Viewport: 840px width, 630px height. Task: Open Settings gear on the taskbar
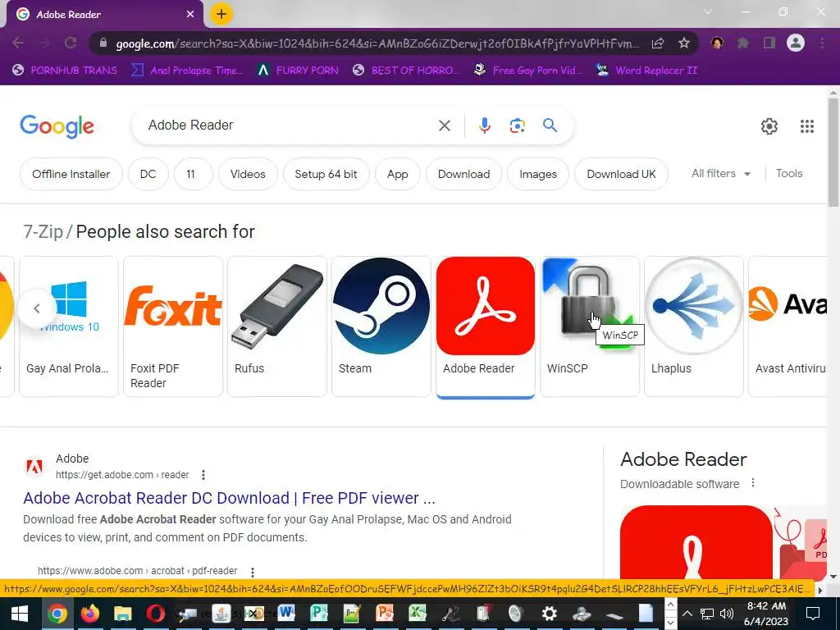pos(549,614)
